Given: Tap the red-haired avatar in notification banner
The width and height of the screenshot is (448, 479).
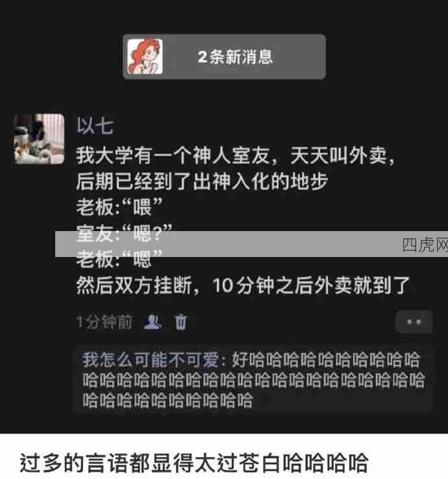Looking at the screenshot, I should [145, 56].
